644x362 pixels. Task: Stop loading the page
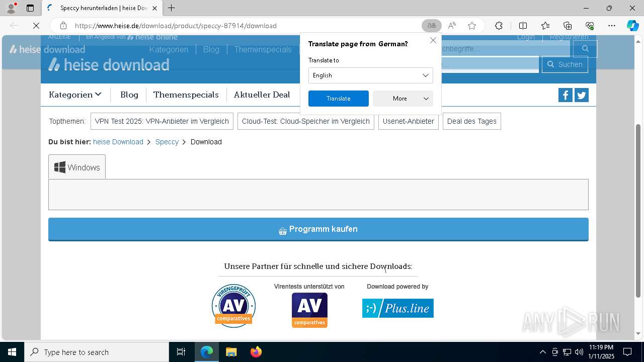[x=36, y=26]
